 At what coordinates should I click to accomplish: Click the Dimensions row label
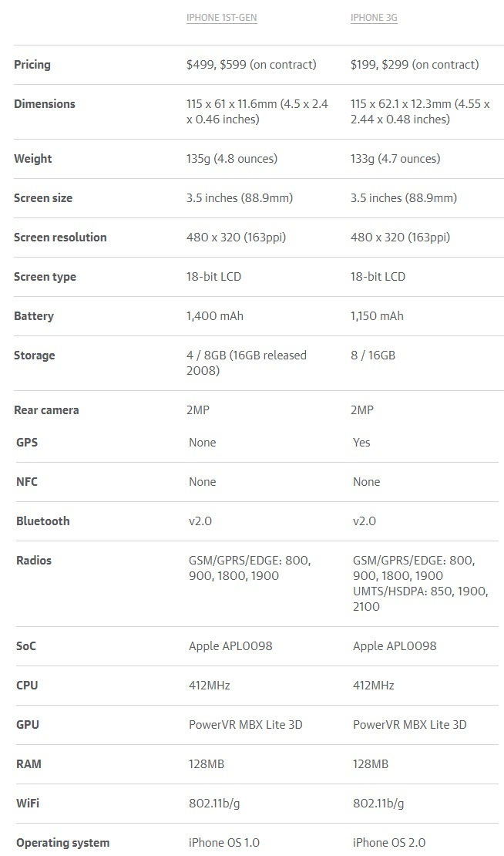point(45,104)
